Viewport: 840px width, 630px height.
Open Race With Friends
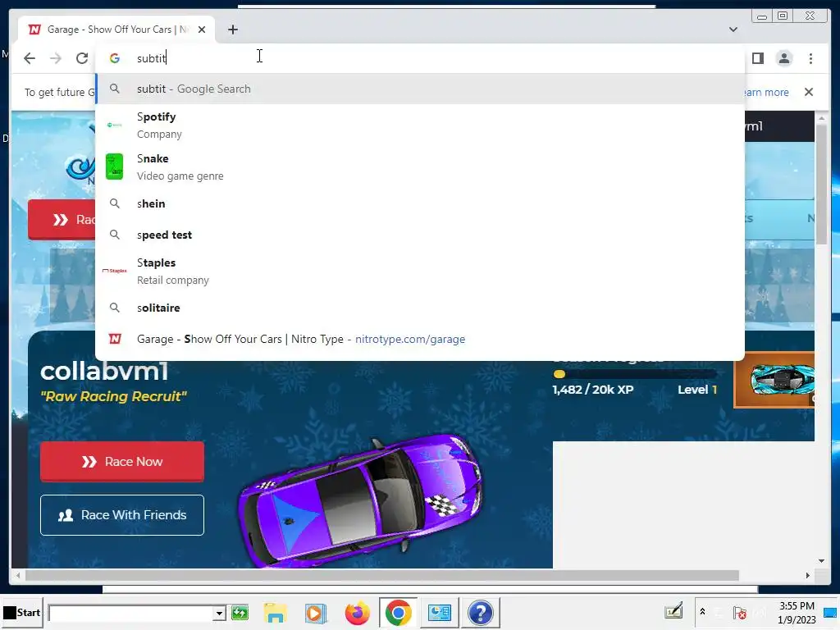tap(121, 515)
